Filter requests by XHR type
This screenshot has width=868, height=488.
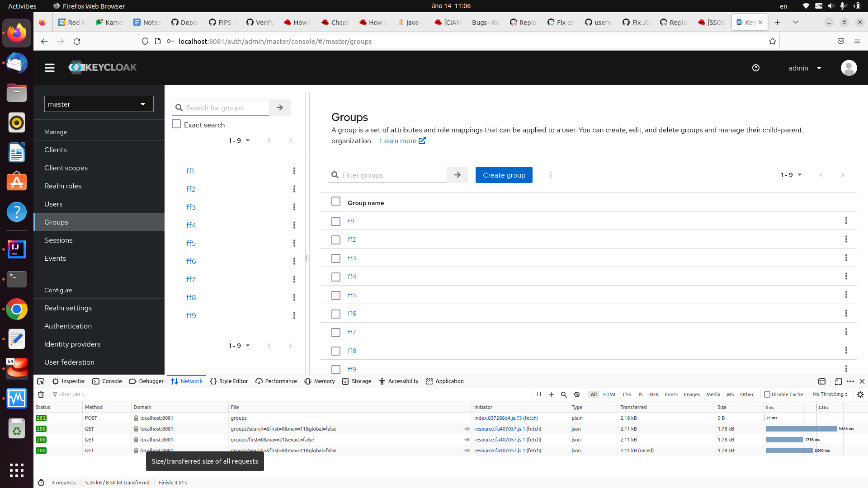click(654, 394)
